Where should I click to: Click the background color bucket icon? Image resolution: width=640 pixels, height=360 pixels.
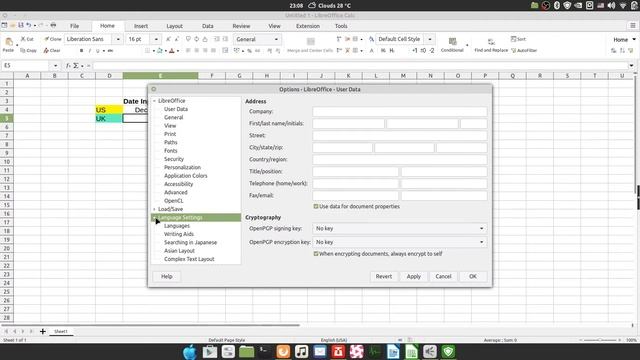tap(160, 51)
